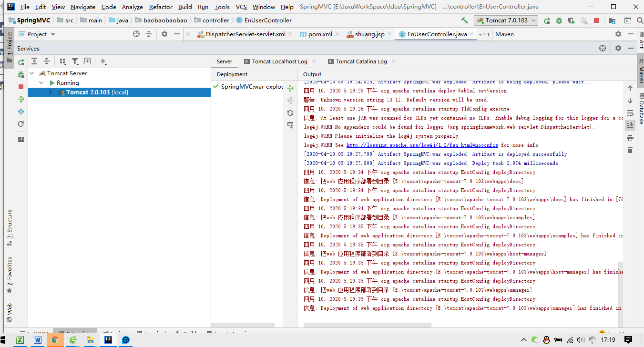The image size is (644, 347).
Task: Open the Filter dropdown in Services toolbar
Action: 75,61
